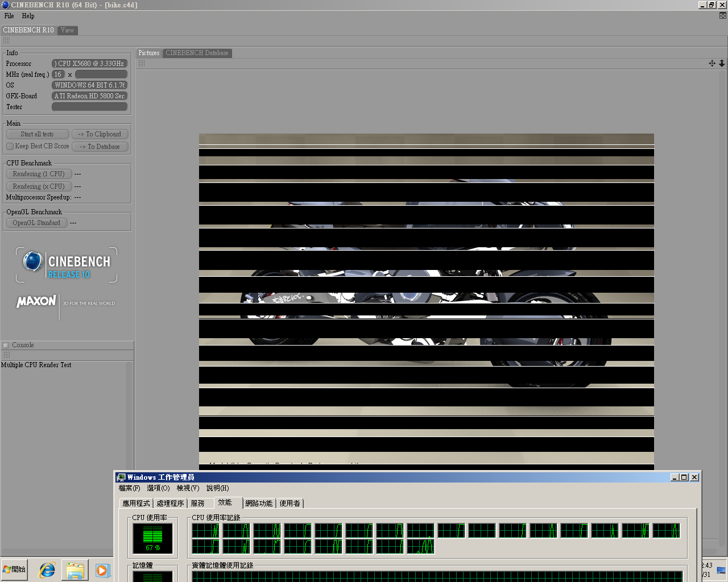This screenshot has width=728, height=582.
Task: Click the CINEBENCH sphere icon in title bar
Action: click(5, 5)
